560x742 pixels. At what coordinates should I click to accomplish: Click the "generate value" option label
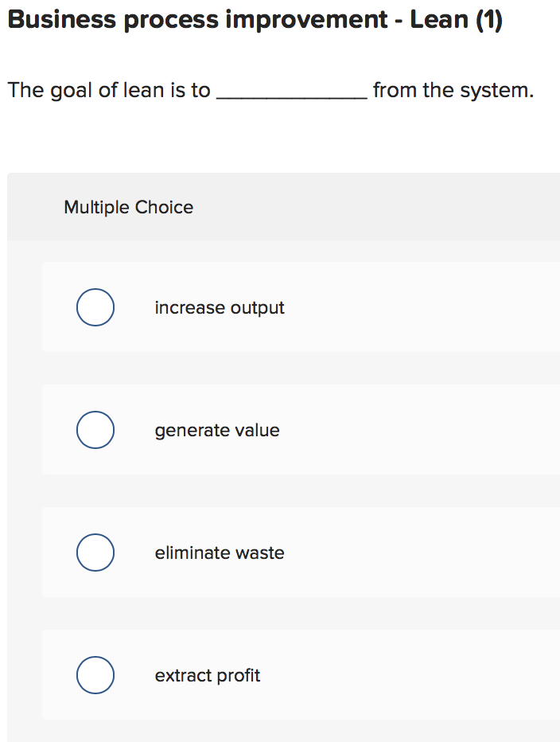(216, 430)
